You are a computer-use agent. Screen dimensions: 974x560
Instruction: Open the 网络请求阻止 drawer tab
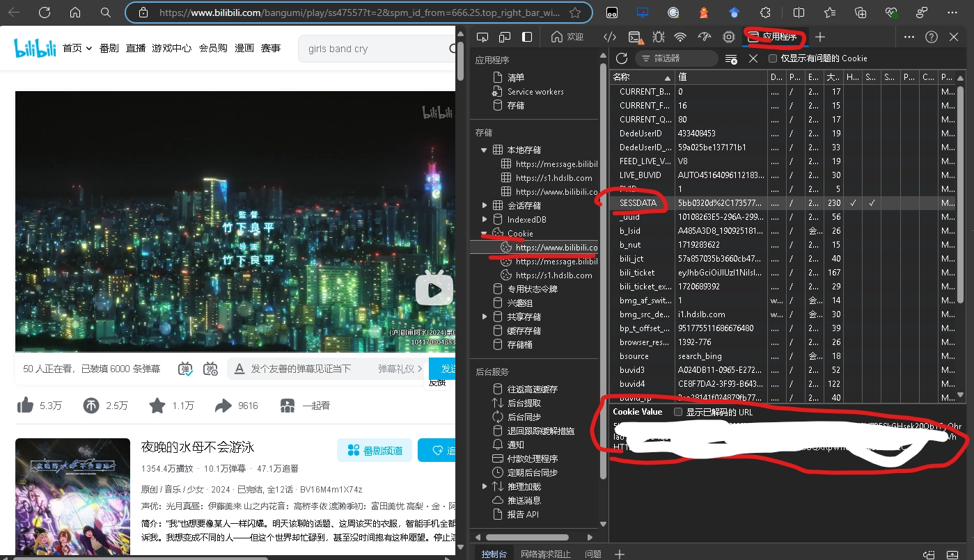546,554
